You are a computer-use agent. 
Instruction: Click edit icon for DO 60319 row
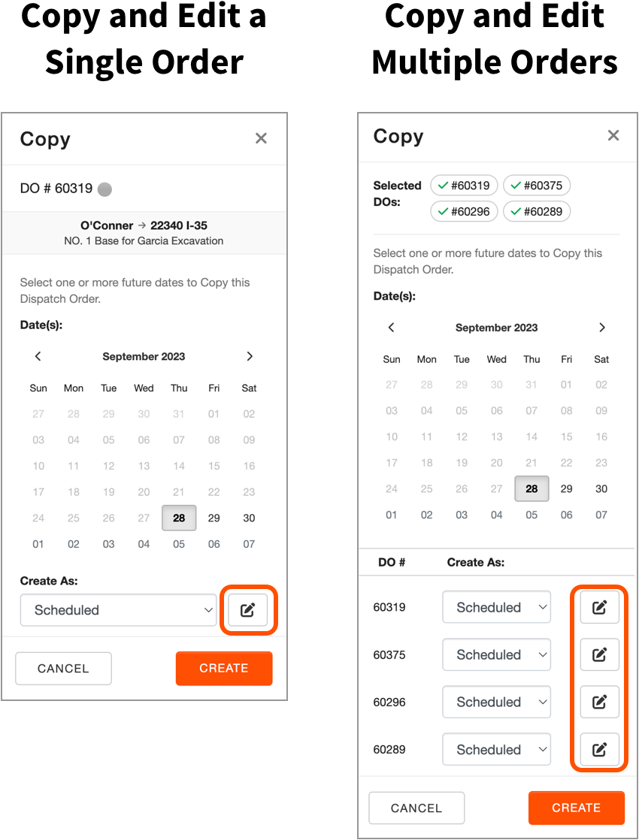coord(599,607)
